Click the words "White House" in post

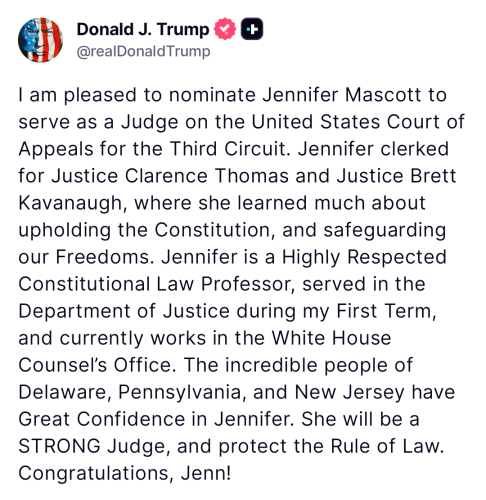(x=331, y=338)
